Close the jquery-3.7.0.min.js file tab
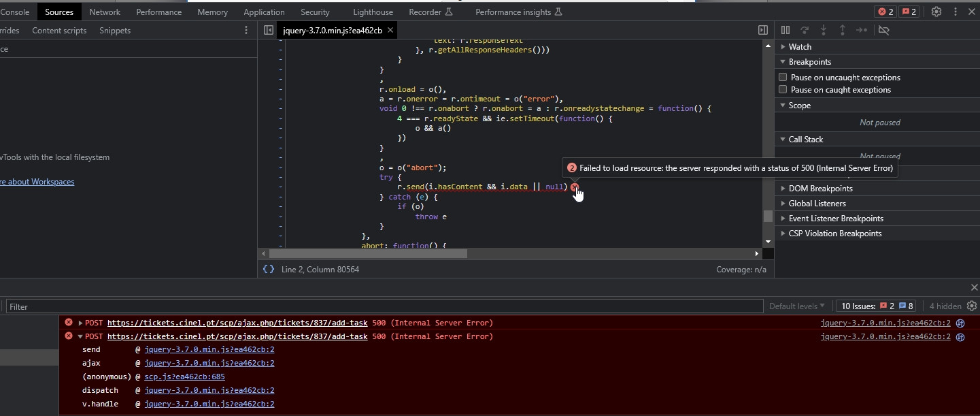Viewport: 980px width, 416px height. [391, 31]
